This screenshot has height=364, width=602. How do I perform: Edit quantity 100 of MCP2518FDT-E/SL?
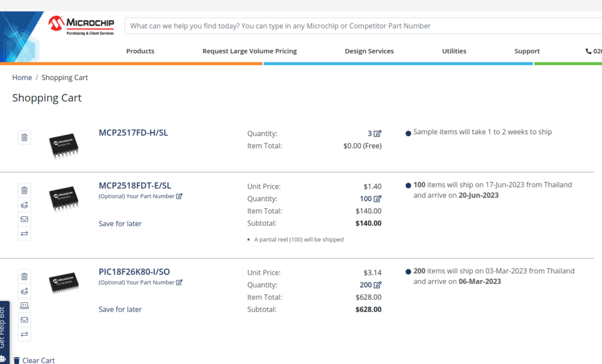pyautogui.click(x=378, y=199)
